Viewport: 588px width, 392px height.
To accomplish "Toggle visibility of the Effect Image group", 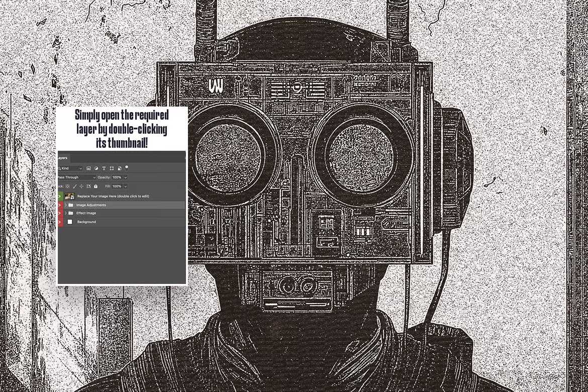I will point(59,213).
